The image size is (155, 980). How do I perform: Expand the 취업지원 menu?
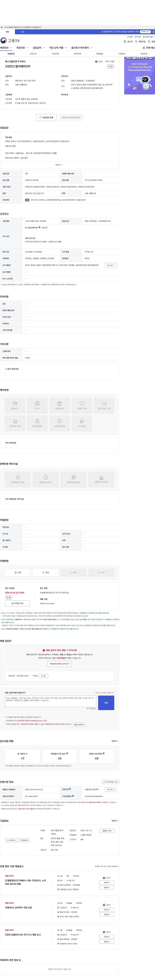point(22,48)
